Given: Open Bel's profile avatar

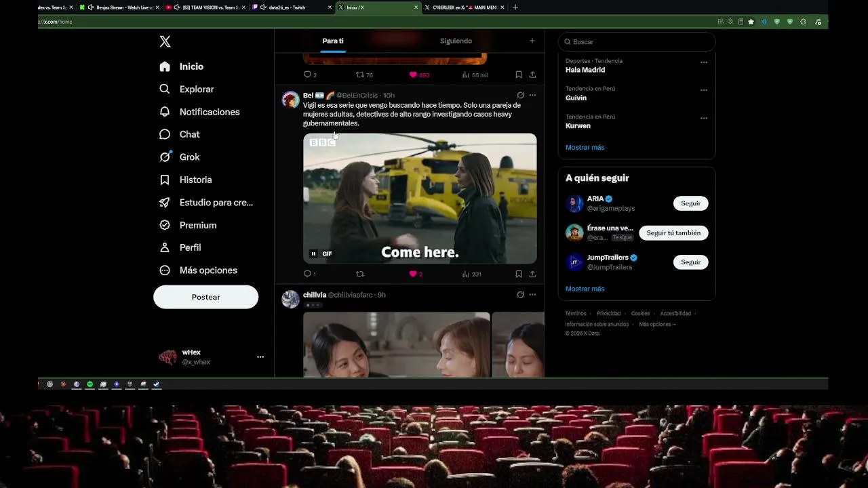Looking at the screenshot, I should click(x=291, y=100).
